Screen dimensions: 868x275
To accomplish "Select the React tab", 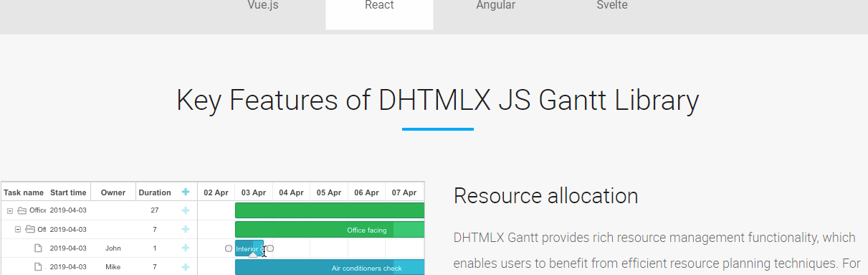I will point(379,5).
